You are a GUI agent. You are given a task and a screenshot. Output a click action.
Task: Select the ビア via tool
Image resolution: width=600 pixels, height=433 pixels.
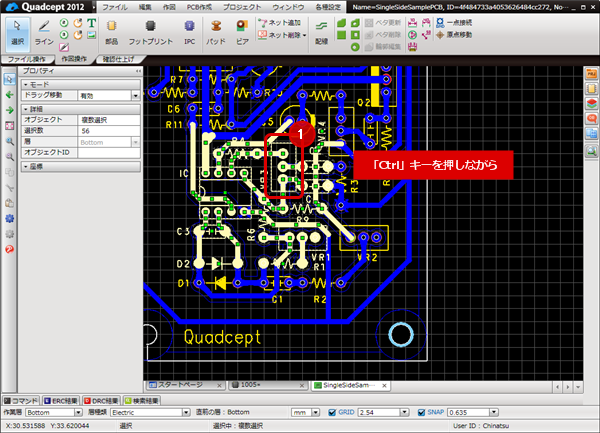(x=242, y=33)
